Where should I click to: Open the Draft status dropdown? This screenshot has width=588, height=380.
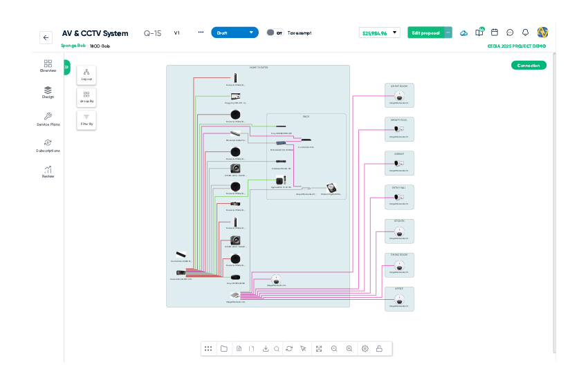coord(235,32)
